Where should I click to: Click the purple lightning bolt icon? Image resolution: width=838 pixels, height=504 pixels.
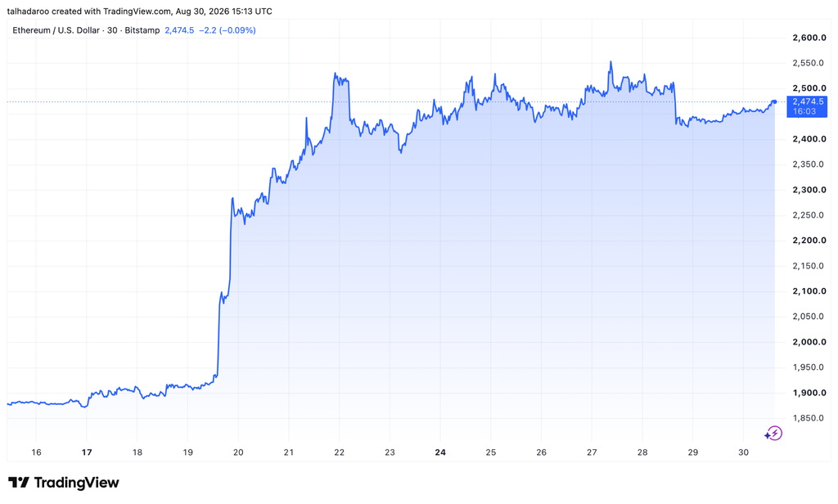[x=773, y=434]
